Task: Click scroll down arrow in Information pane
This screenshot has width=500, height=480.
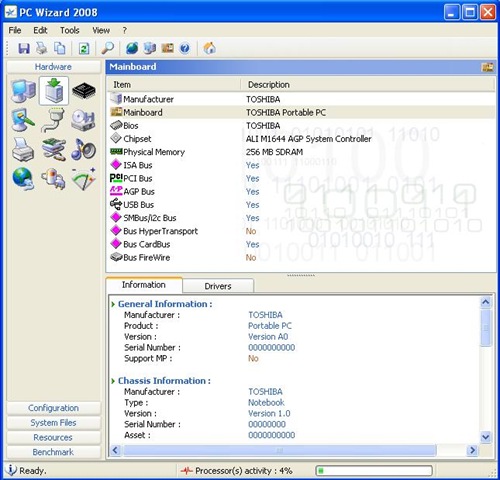Action: pyautogui.click(x=486, y=437)
